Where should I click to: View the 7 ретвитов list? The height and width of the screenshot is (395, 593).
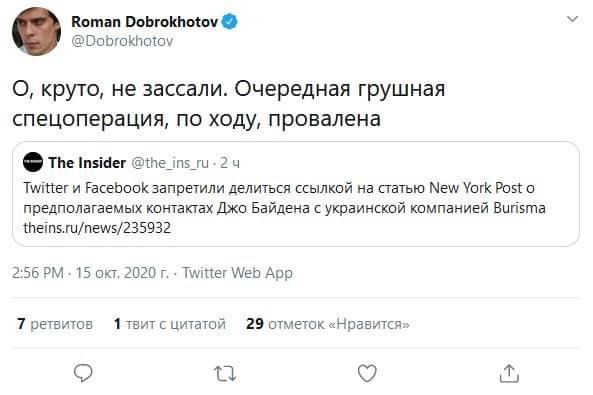pos(55,324)
